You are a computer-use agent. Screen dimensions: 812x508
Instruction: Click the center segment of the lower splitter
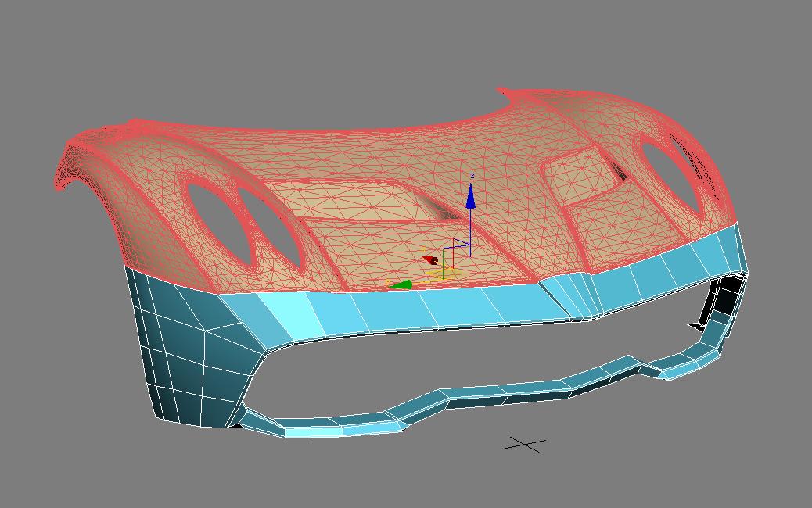(x=469, y=395)
